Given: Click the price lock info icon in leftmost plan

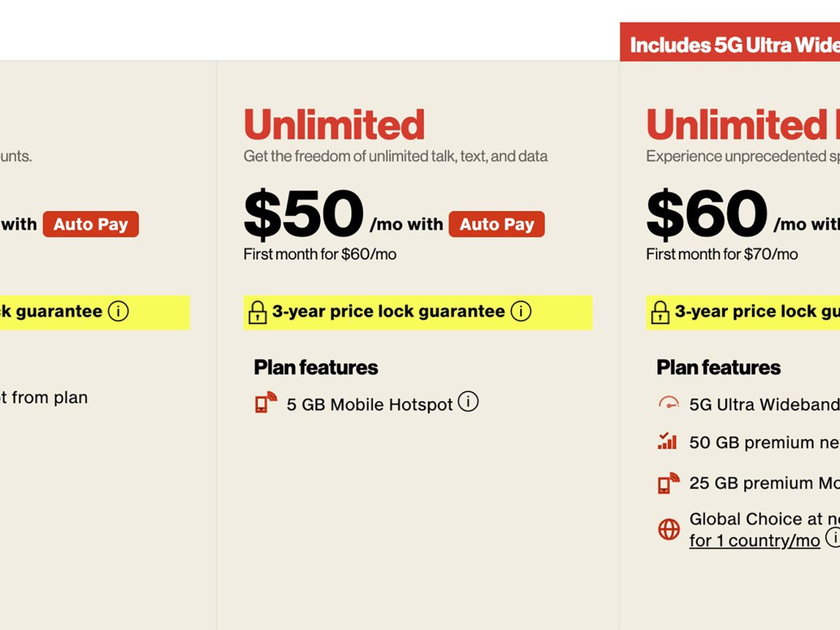Looking at the screenshot, I should click(118, 311).
